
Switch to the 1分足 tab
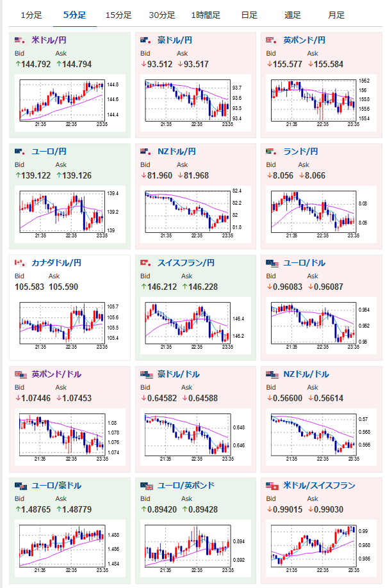click(x=31, y=15)
